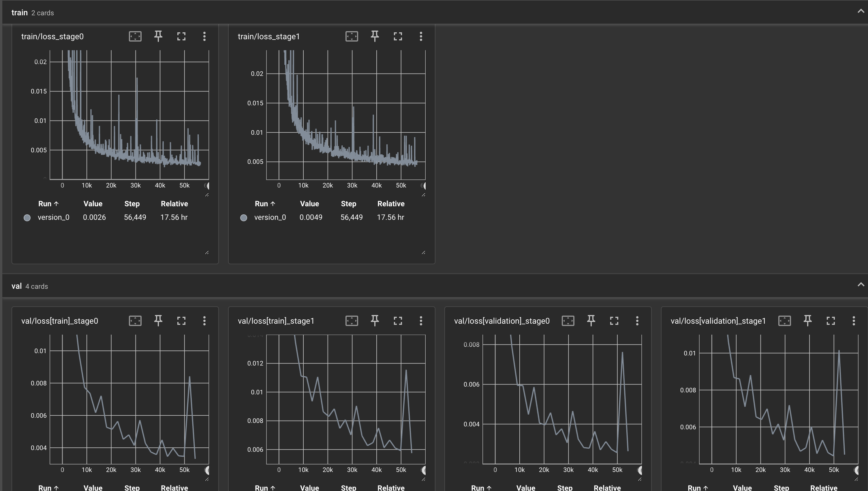Pin the val/loss[train]_stage0 card
This screenshot has height=491, width=868.
click(158, 321)
